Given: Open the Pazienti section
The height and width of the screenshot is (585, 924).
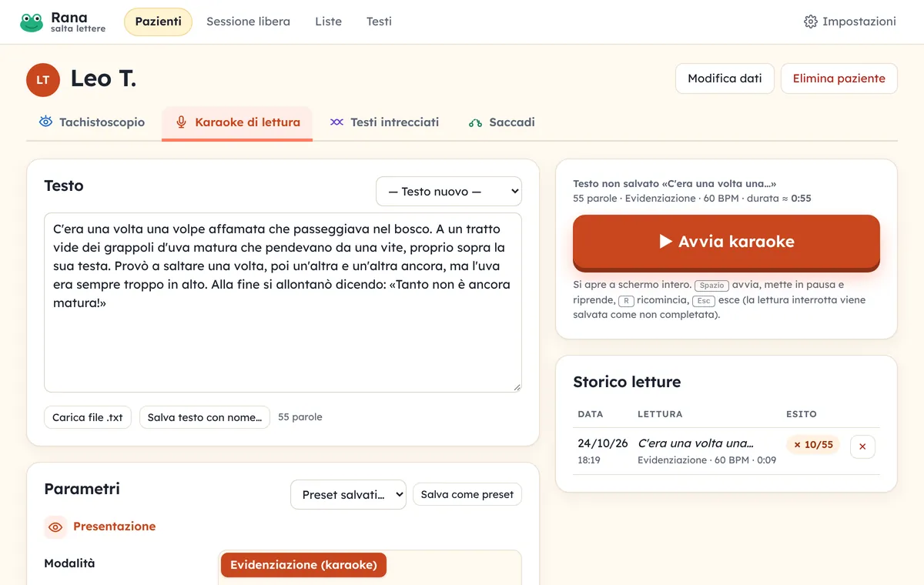Looking at the screenshot, I should point(158,22).
